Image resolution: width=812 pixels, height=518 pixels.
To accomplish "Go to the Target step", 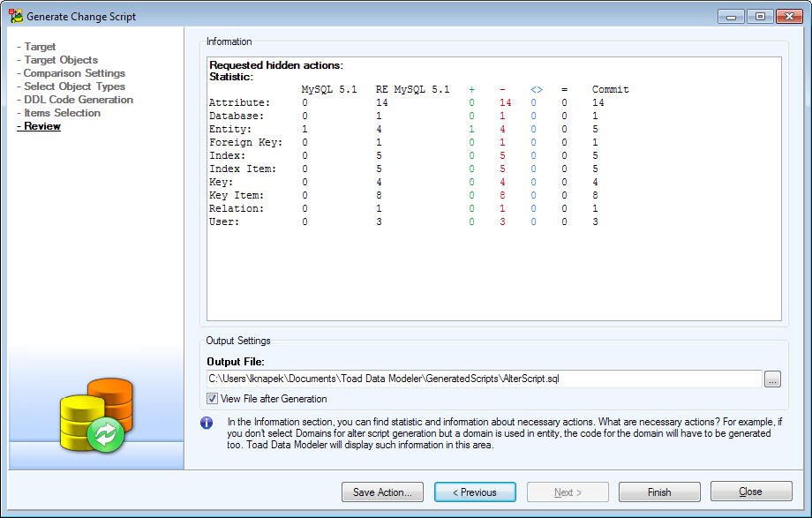I will 40,47.
